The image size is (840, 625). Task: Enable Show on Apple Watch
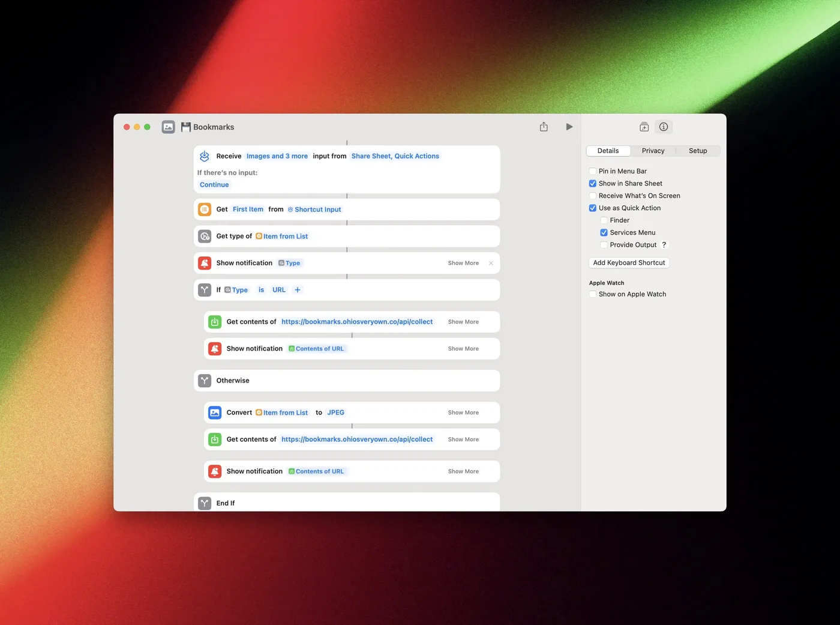(593, 294)
